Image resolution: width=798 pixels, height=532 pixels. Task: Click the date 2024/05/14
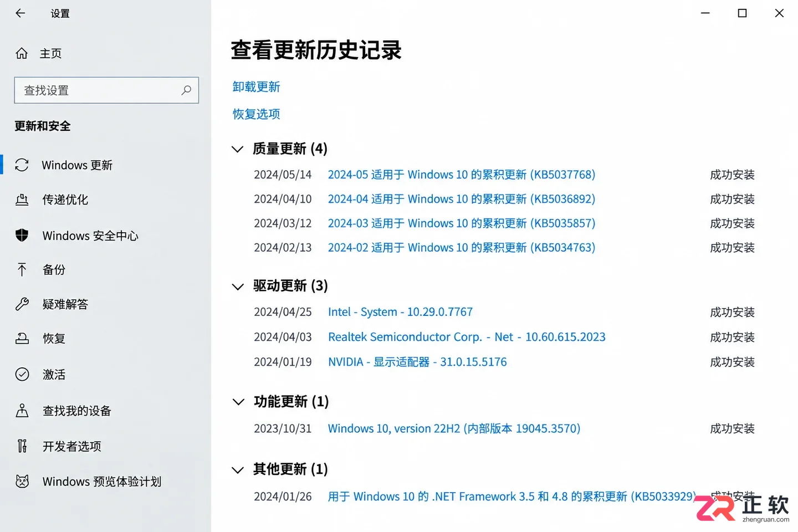tap(283, 175)
